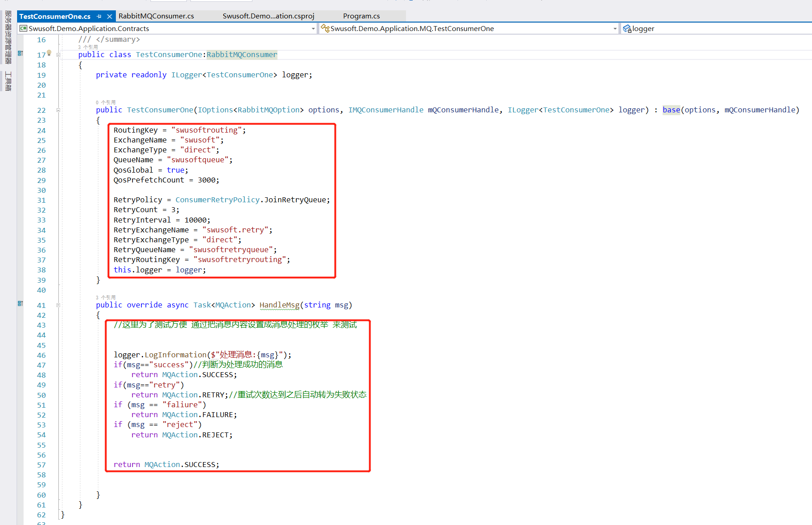This screenshot has height=525, width=812.
Task: Click the inheritance margin icon on line 41
Action: [20, 304]
